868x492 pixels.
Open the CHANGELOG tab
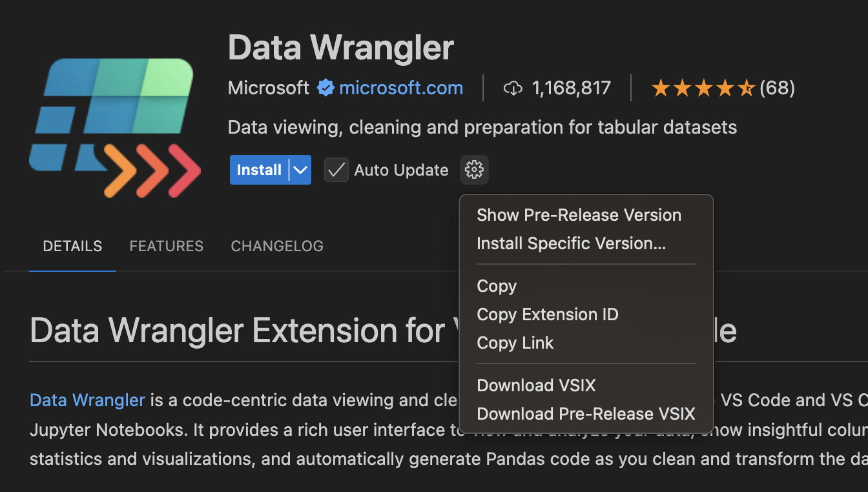click(277, 246)
